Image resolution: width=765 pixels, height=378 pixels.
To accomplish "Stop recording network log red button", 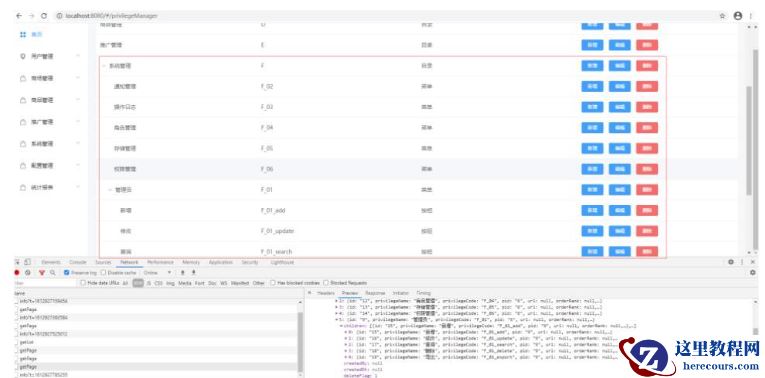I will point(17,273).
